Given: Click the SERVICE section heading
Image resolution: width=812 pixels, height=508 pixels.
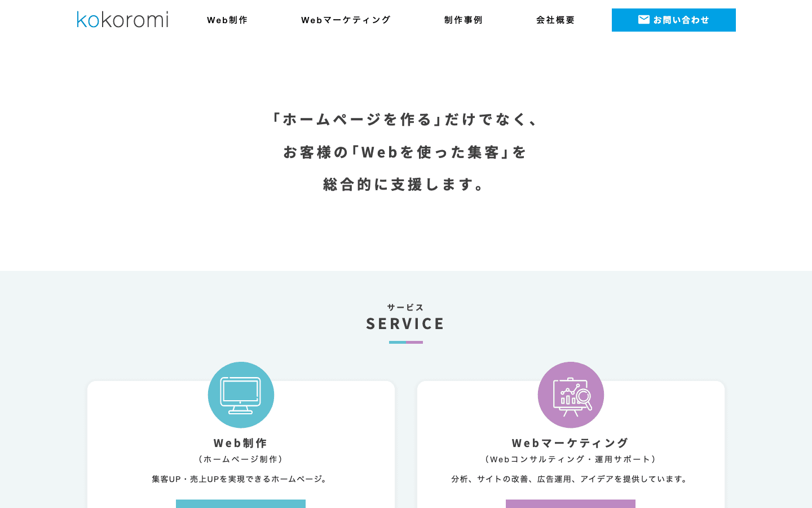Looking at the screenshot, I should click(406, 323).
